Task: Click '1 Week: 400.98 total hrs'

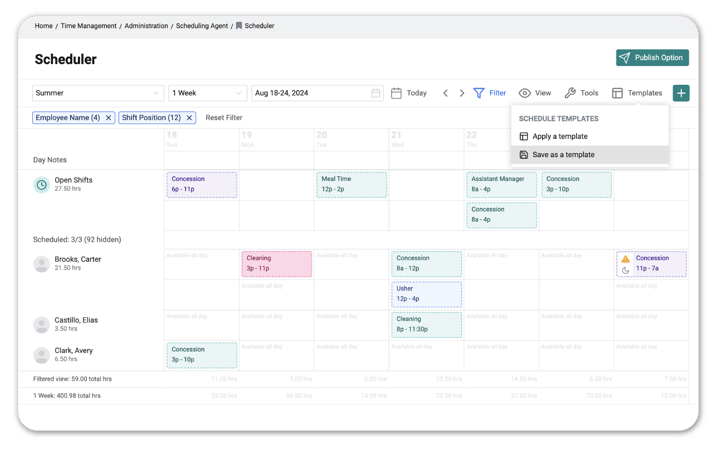Action: click(67, 396)
